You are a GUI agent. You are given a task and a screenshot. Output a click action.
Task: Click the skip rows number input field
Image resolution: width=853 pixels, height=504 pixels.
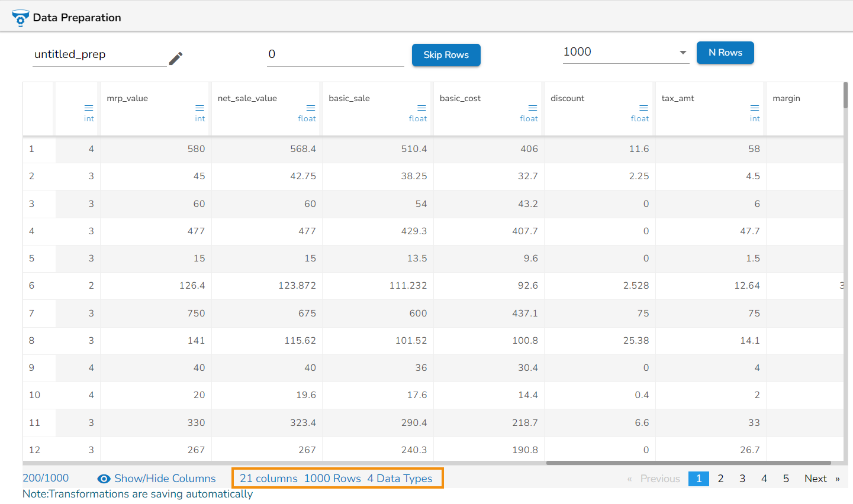(334, 54)
